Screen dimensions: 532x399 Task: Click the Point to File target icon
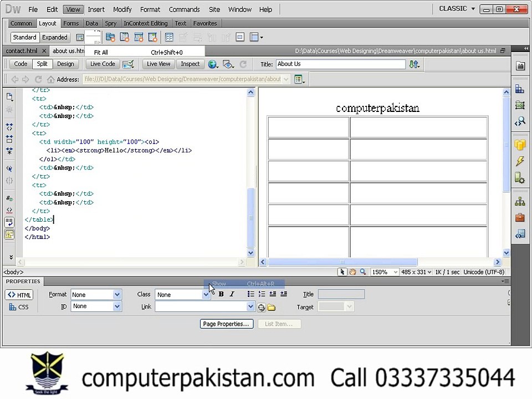point(261,308)
